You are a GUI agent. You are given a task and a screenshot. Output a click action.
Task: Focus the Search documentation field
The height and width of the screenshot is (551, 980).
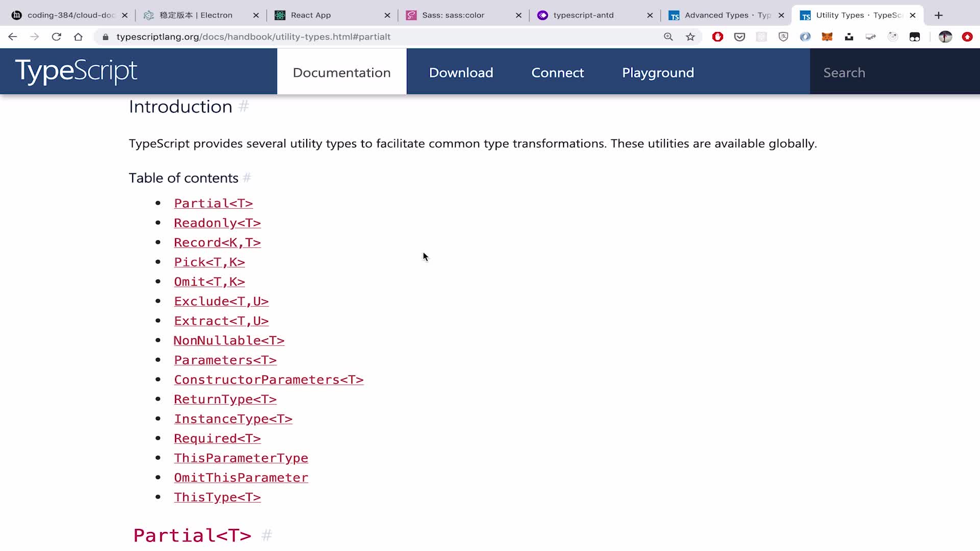(893, 72)
